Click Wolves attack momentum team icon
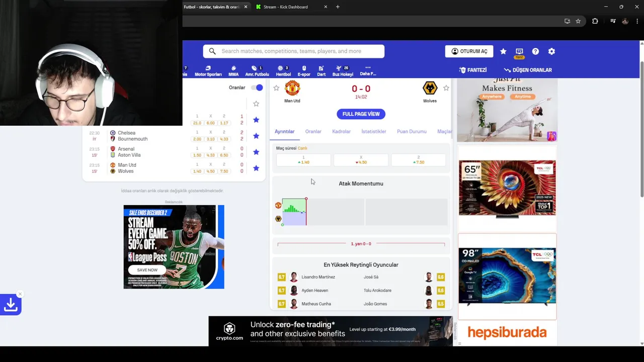 pyautogui.click(x=278, y=219)
